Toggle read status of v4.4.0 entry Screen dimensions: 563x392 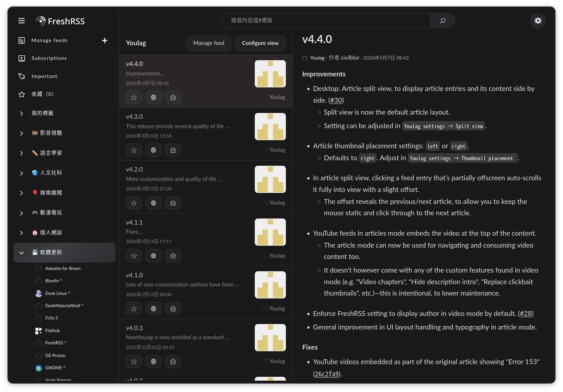(173, 97)
